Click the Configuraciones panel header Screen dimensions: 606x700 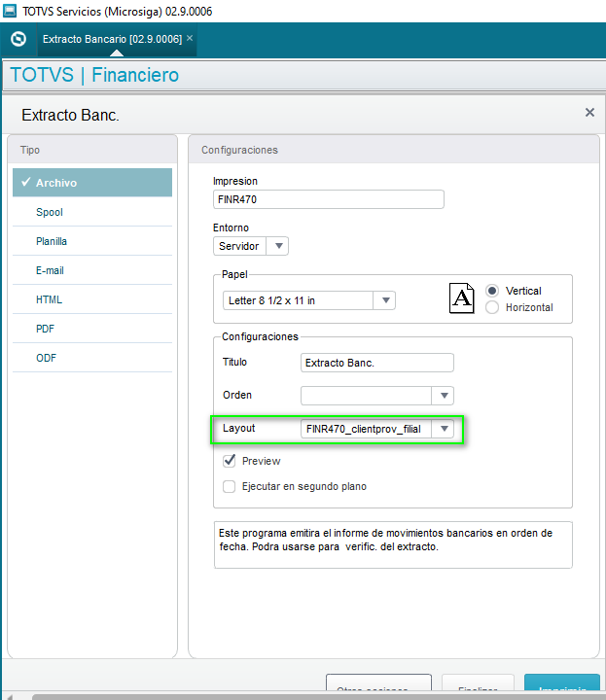click(393, 150)
